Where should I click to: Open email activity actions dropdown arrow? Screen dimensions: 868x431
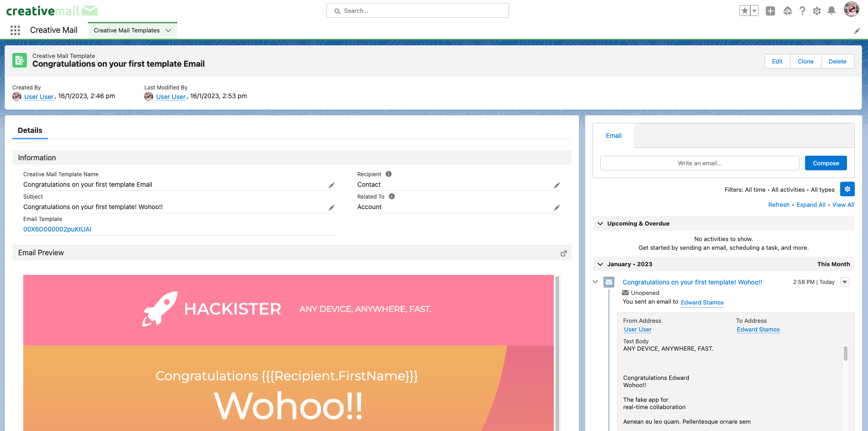pos(845,282)
